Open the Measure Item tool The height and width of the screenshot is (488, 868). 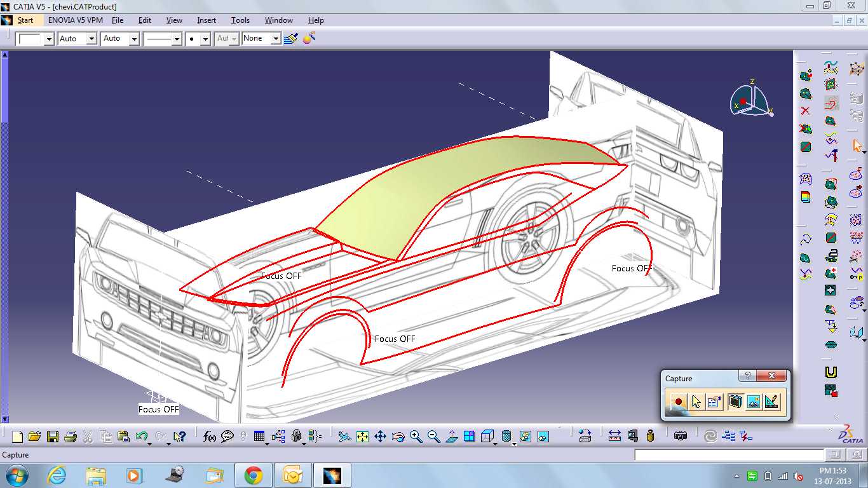pos(632,437)
